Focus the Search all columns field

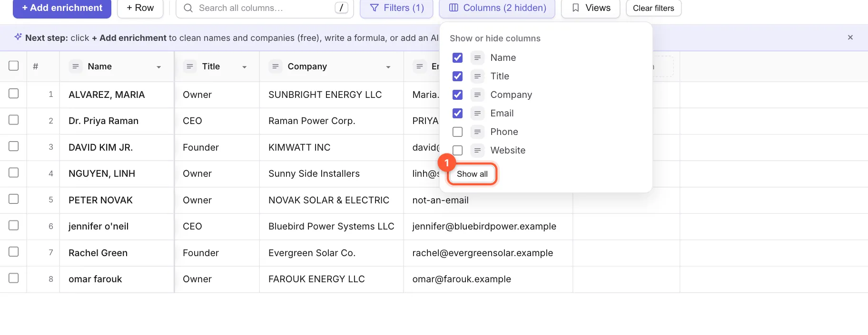pyautogui.click(x=265, y=8)
